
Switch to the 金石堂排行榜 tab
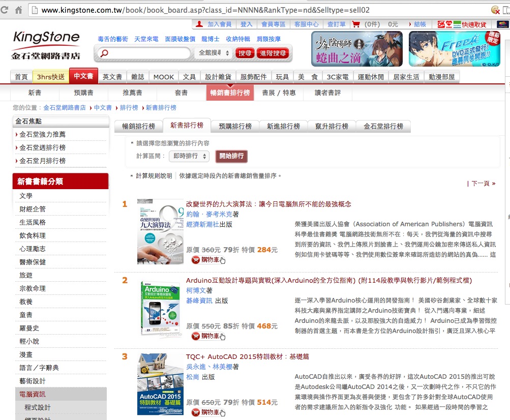(383, 126)
